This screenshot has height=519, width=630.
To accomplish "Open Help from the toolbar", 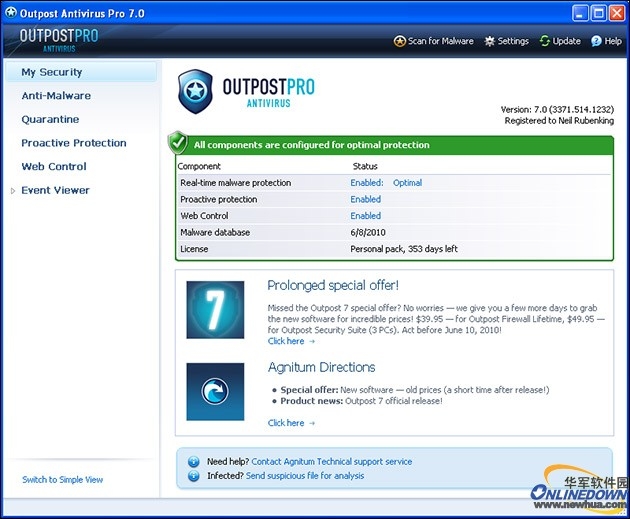I will 606,41.
